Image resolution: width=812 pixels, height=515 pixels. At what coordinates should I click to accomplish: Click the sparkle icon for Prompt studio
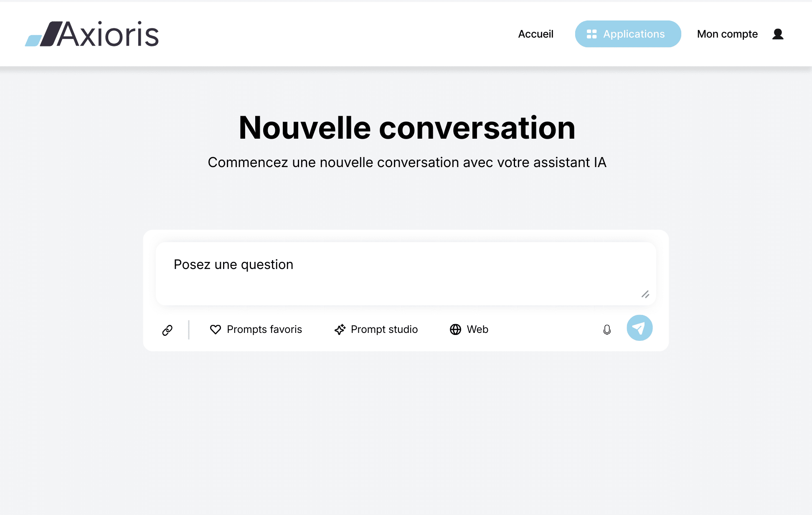coord(340,330)
